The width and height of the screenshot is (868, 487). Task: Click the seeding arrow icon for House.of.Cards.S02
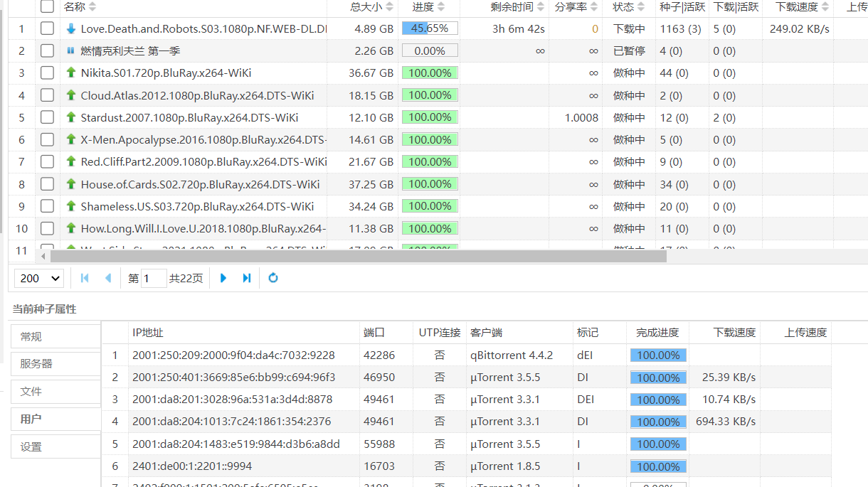(70, 184)
